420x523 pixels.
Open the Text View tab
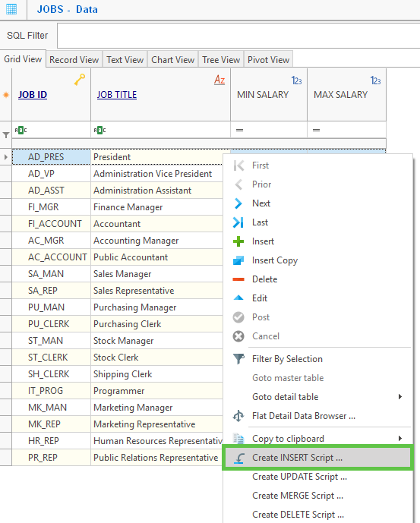[x=125, y=60]
